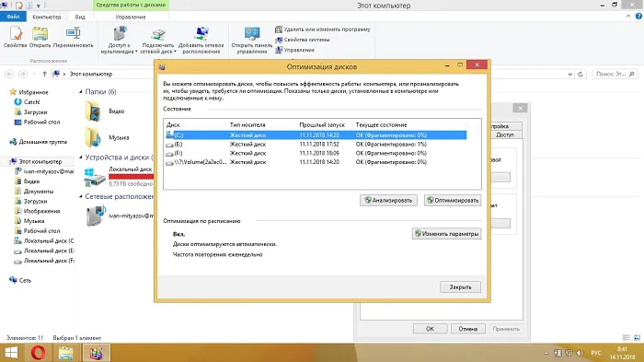The image size is (644, 362).
Task: Click the Средства работы с дисками tab
Action: (131, 5)
